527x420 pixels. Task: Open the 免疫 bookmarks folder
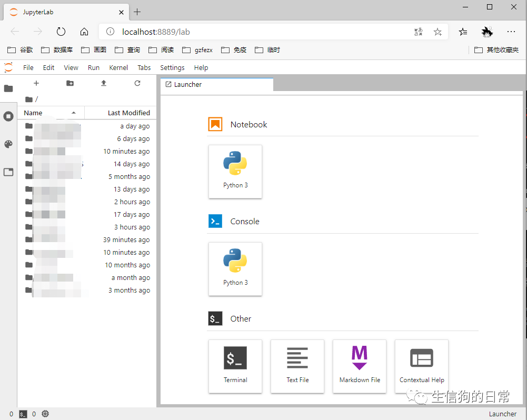(234, 49)
